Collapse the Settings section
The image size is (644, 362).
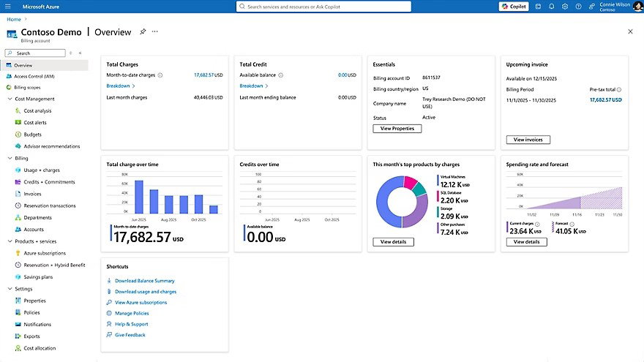tap(10, 289)
